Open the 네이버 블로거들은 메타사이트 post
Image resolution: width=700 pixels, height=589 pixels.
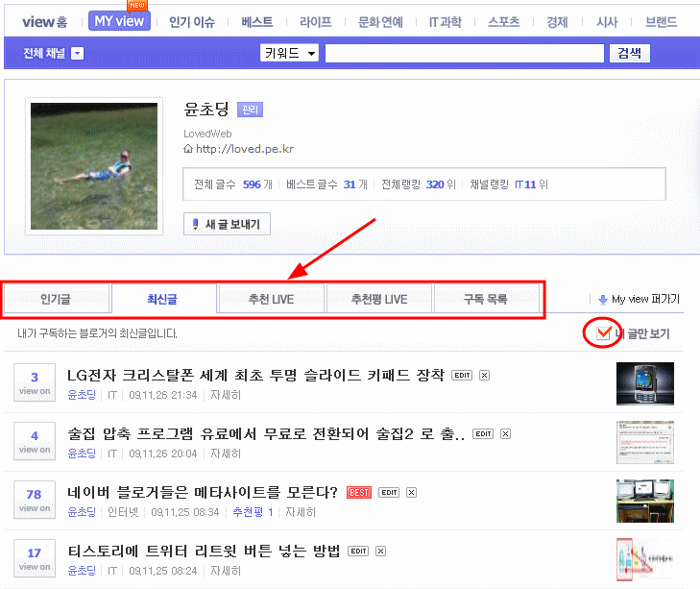click(x=203, y=492)
